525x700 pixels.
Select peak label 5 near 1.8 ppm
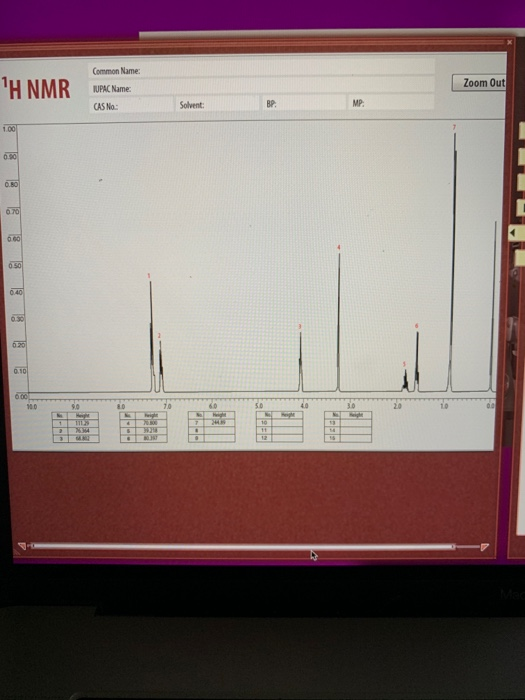click(404, 364)
